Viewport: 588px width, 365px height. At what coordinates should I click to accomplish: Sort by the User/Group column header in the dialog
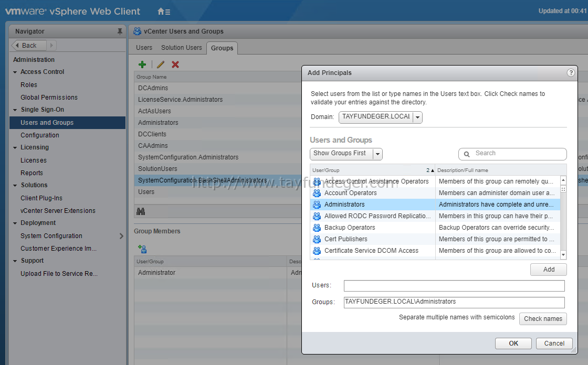372,170
